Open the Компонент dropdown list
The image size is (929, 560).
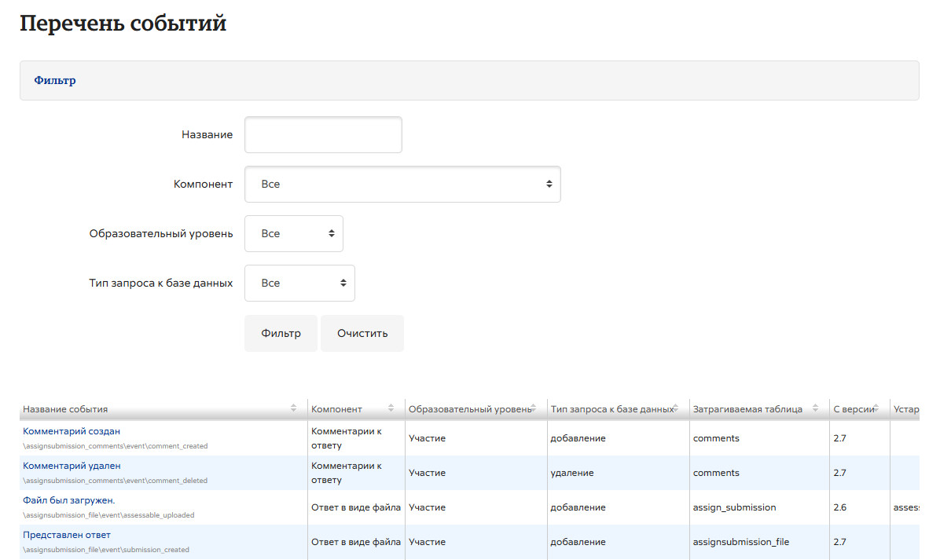[402, 184]
